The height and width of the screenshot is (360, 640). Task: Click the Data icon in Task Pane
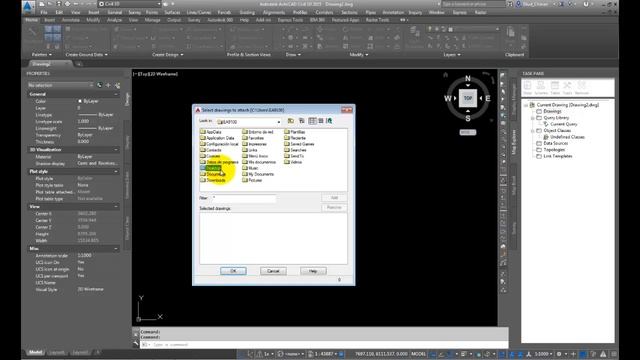point(528,87)
